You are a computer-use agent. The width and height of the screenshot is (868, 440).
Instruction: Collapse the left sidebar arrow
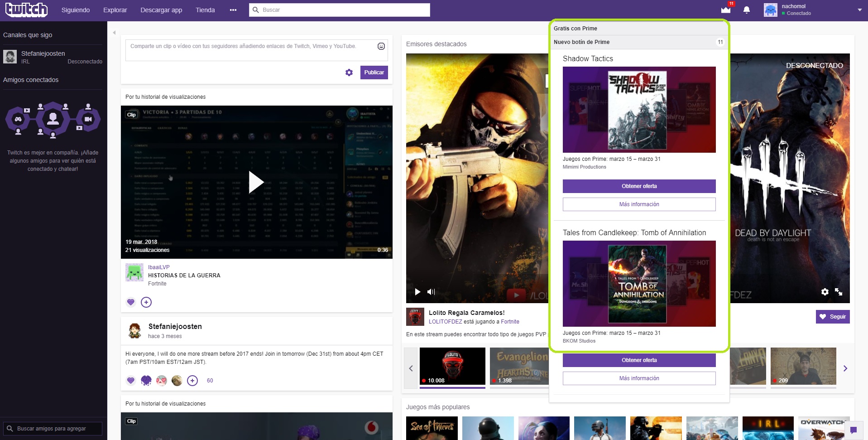tap(114, 33)
